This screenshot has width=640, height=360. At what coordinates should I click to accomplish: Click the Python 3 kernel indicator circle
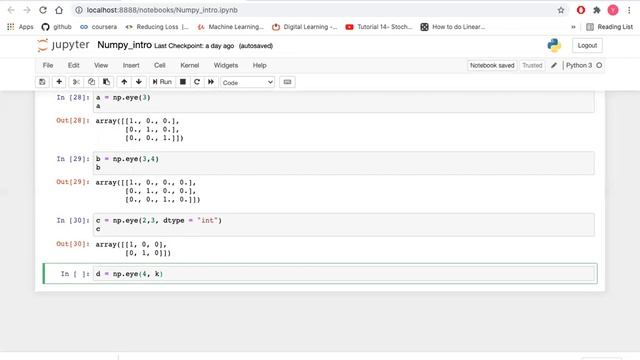pyautogui.click(x=599, y=65)
